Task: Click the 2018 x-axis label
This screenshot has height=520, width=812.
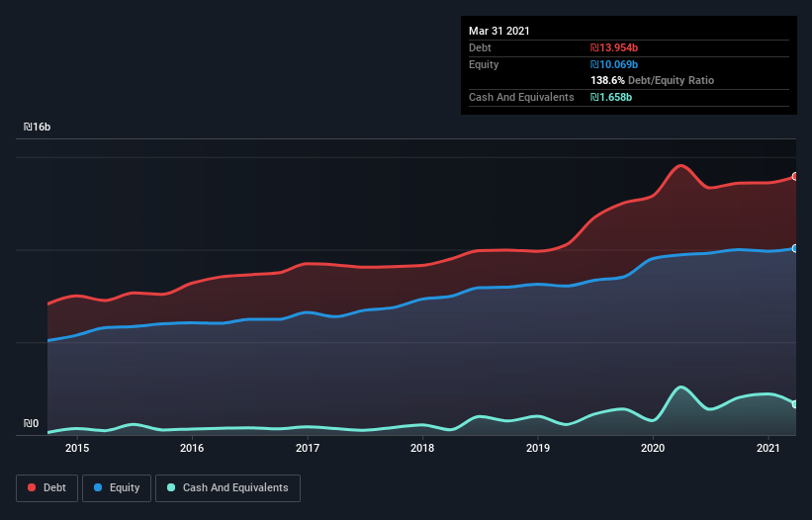Action: [422, 448]
